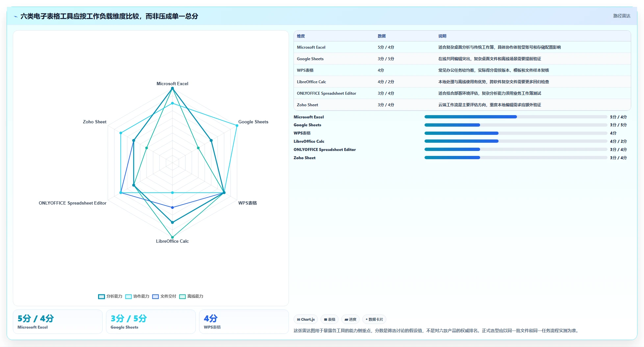Click the small icon before the page title

(x=15, y=16)
